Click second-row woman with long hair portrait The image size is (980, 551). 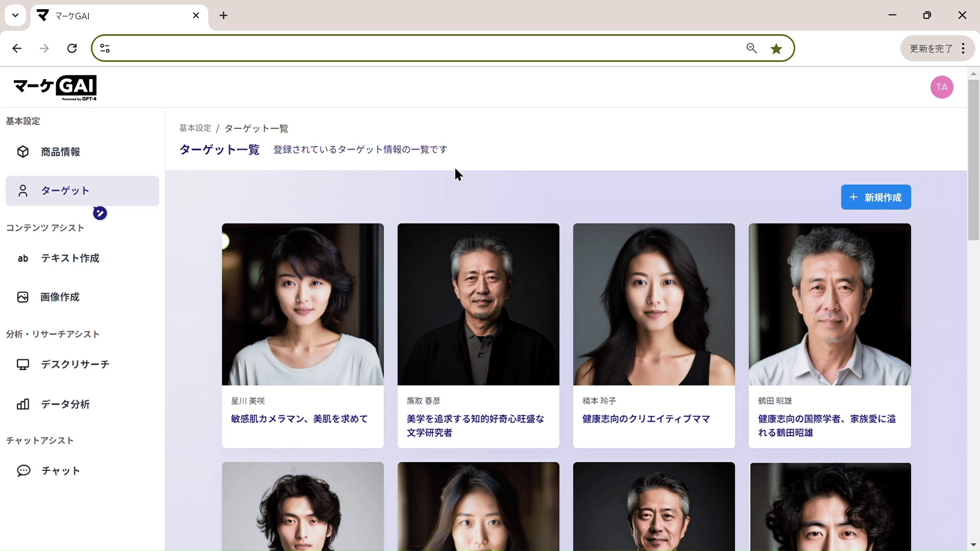click(x=478, y=506)
